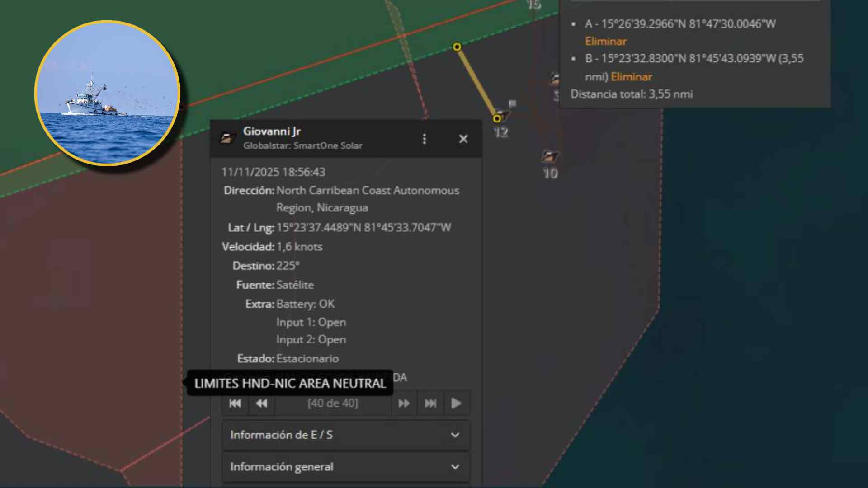Click the Lat / Lng coordinates value
868x488 pixels.
pos(364,227)
